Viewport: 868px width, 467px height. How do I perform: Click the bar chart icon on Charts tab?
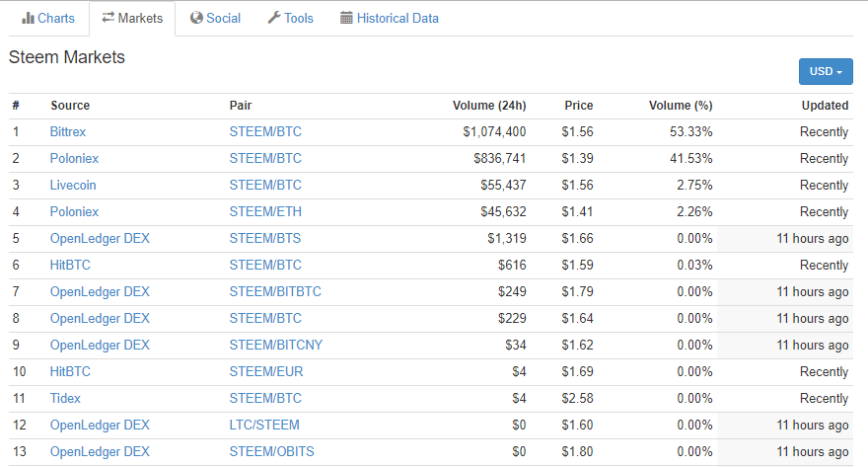coord(28,19)
